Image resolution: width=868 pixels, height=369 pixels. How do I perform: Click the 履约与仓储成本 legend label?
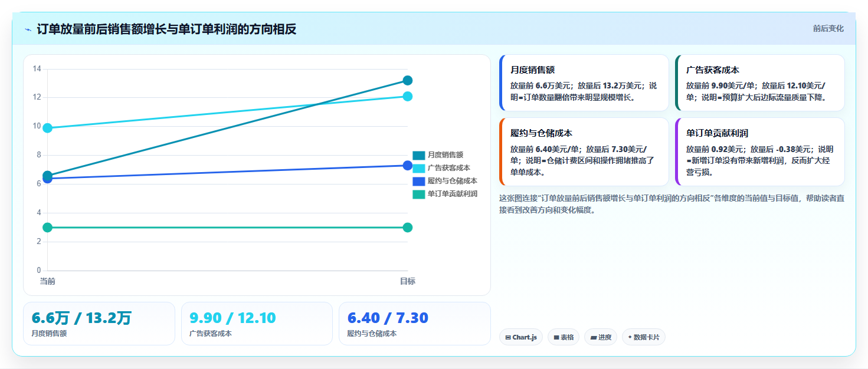(x=453, y=181)
